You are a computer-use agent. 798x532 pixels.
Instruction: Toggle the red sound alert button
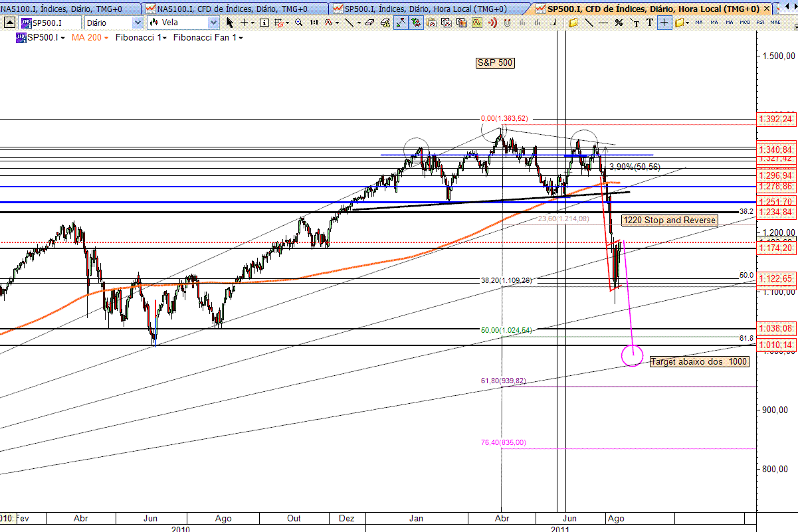tap(492, 22)
